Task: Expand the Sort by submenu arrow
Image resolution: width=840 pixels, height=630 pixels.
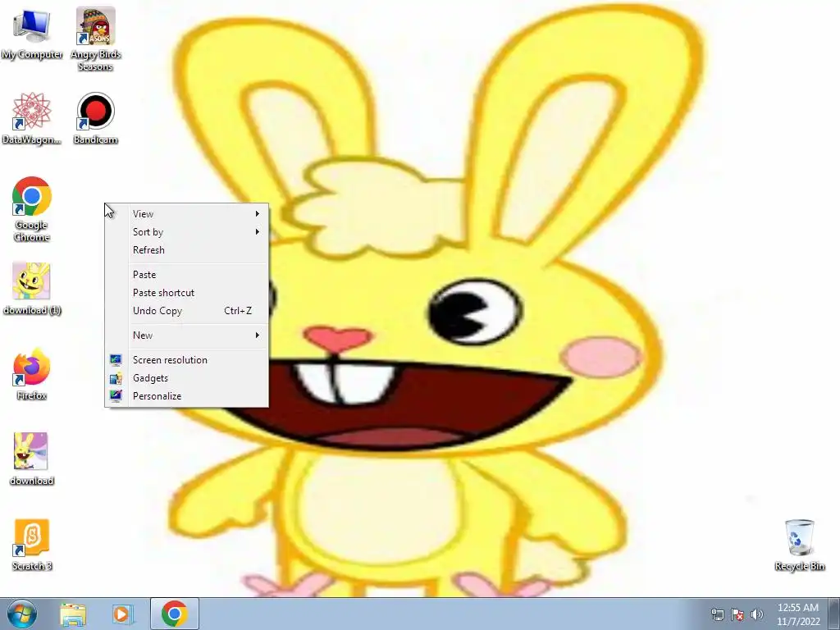Action: point(258,232)
